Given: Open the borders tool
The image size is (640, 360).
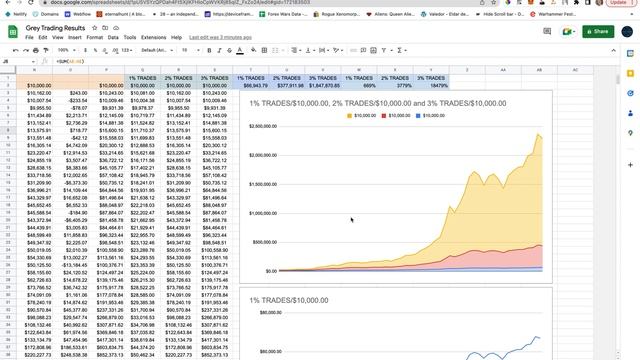Looking at the screenshot, I should click(264, 50).
